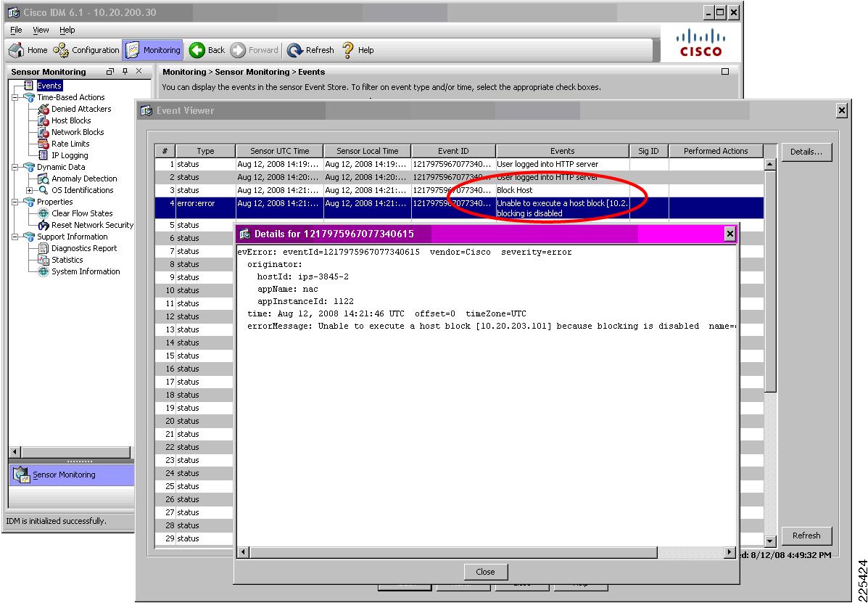Select Events in the sensor tree
The image size is (868, 603).
[49, 86]
